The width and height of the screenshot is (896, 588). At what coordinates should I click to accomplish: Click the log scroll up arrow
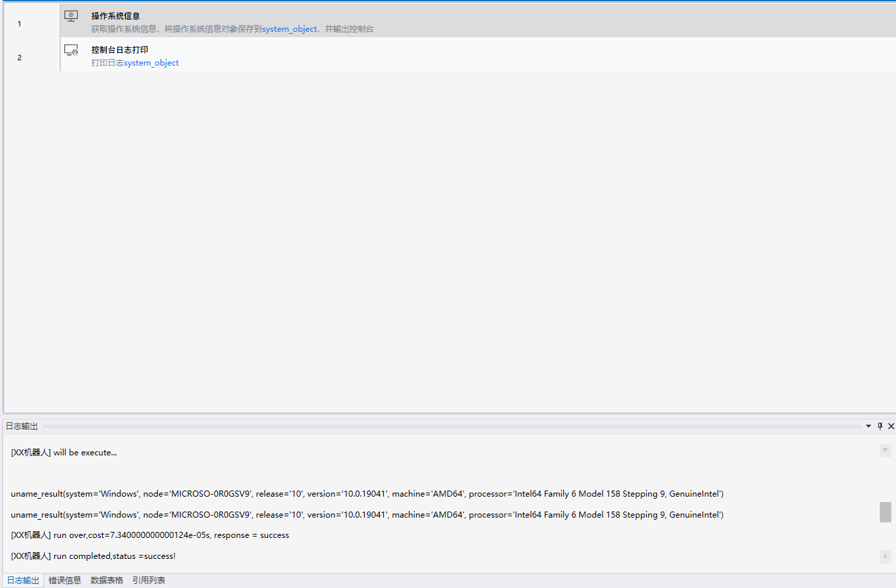pos(885,451)
